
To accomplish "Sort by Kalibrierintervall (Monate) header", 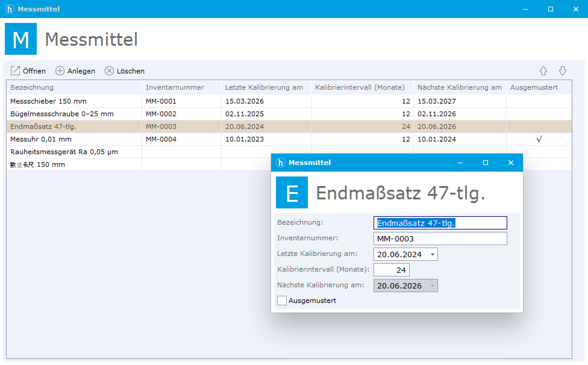I will tap(362, 87).
